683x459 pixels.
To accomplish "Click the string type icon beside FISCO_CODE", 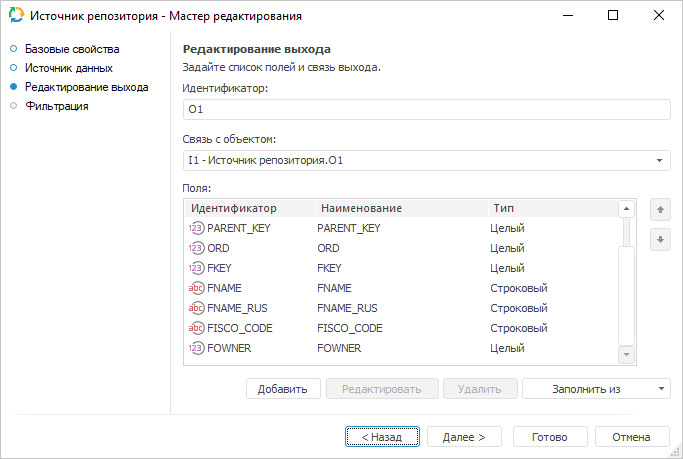I will 196,328.
